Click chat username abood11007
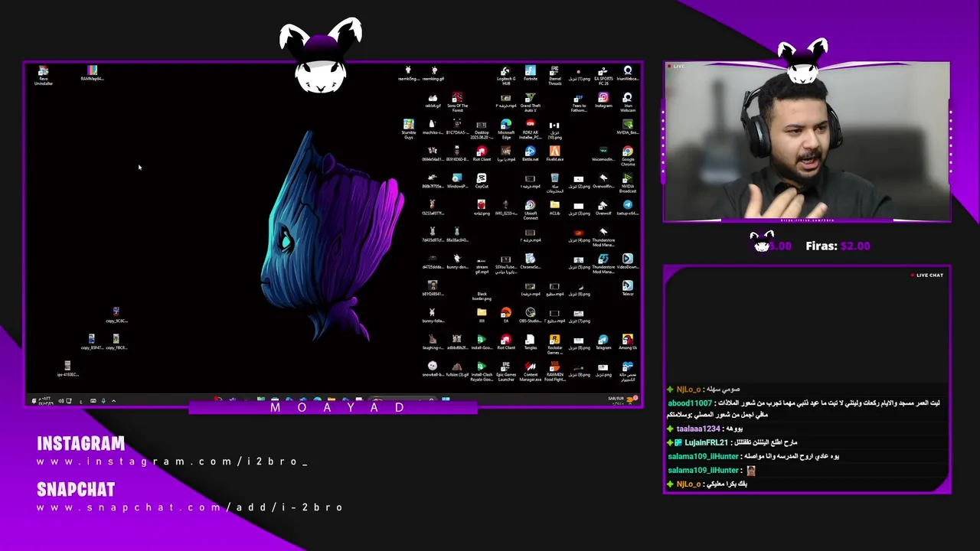The height and width of the screenshot is (551, 980). point(690,403)
